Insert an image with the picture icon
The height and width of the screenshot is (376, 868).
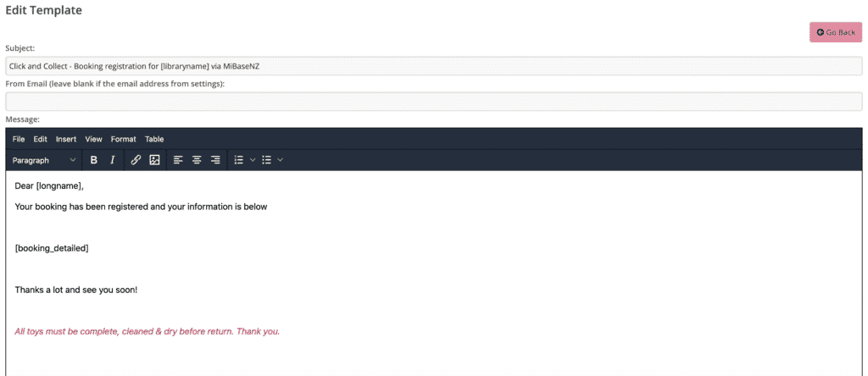click(x=154, y=160)
